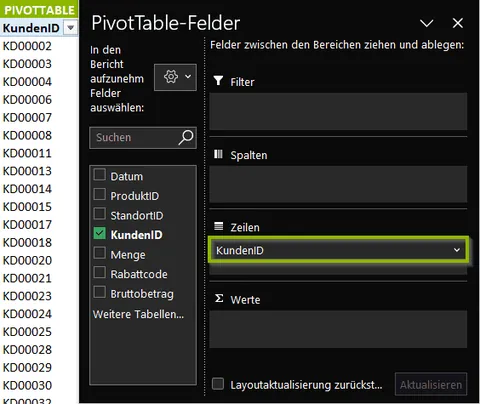Select the Bruttobetrag field label
Screen dimensions: 480x404
click(x=142, y=294)
